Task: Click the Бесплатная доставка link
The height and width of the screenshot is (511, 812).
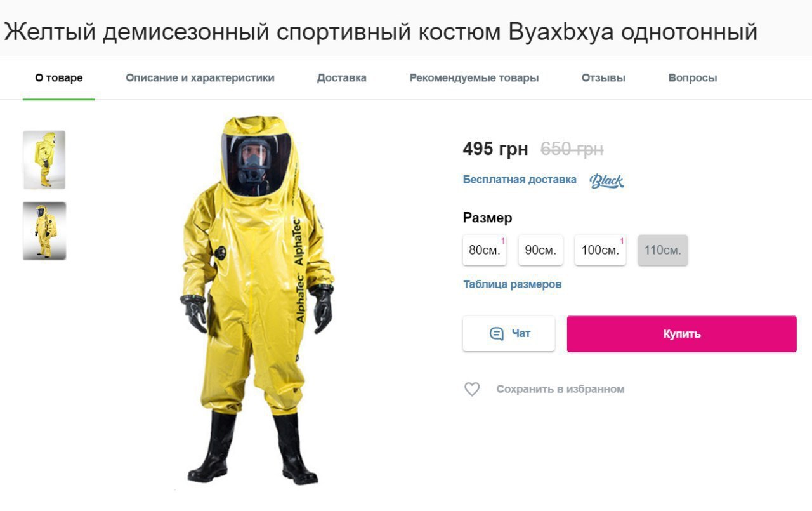Action: point(520,180)
